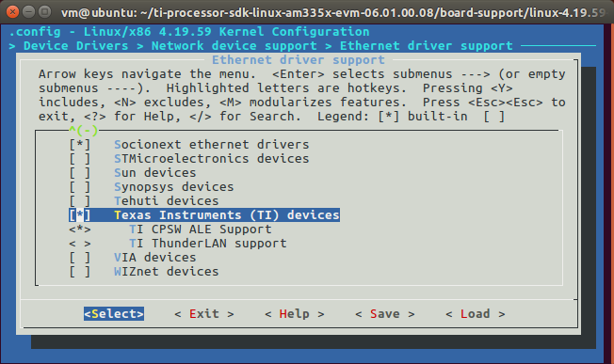Click the maximize window button
The height and width of the screenshot is (364, 614).
(44, 11)
